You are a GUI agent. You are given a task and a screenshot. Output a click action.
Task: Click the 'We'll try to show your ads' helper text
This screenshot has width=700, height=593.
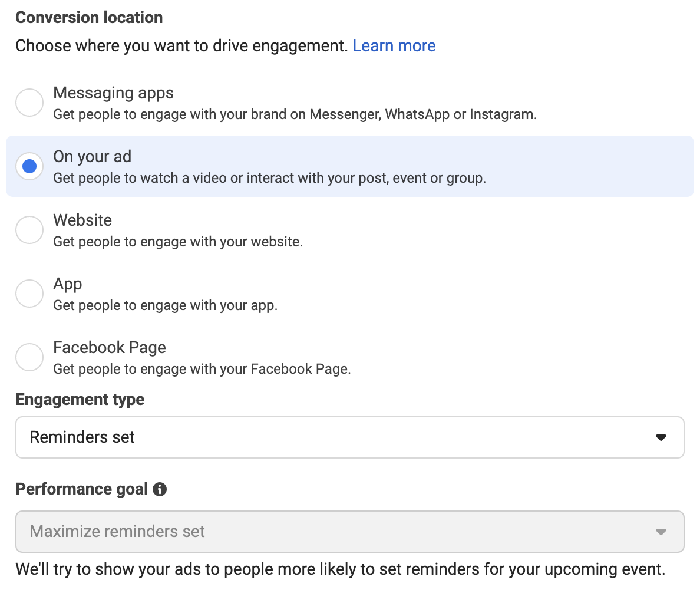click(341, 569)
